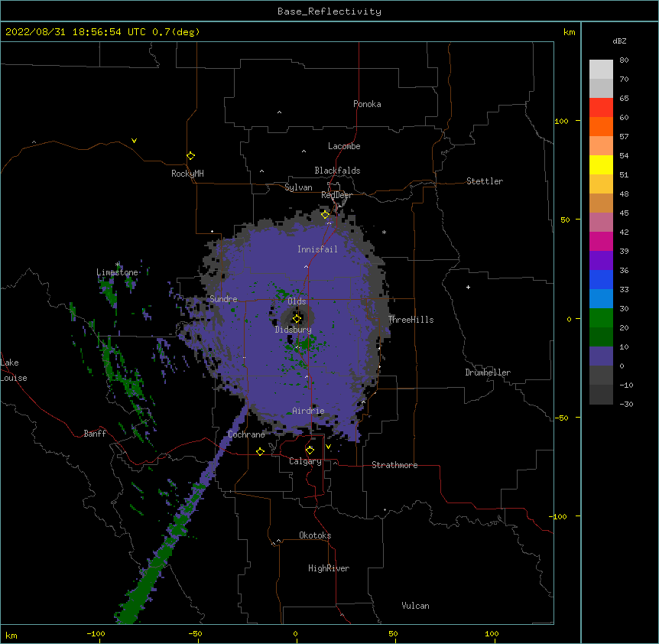The image size is (659, 644).
Task: Click the Sundre label
Action: click(223, 299)
